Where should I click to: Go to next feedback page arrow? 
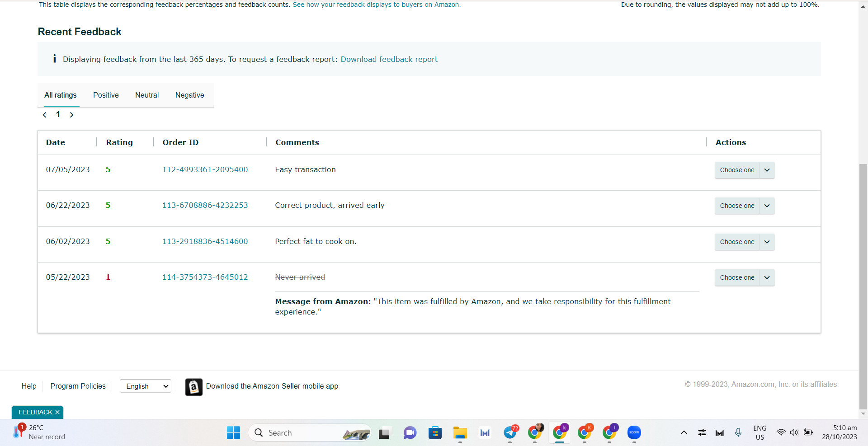click(71, 115)
